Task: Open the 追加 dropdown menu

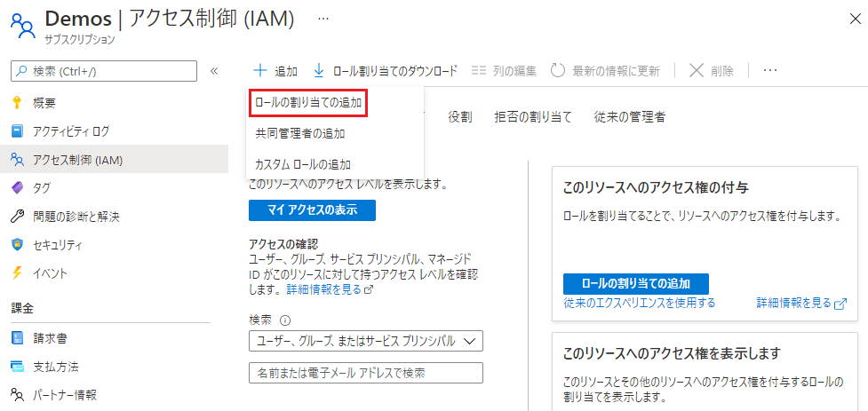Action: [275, 71]
